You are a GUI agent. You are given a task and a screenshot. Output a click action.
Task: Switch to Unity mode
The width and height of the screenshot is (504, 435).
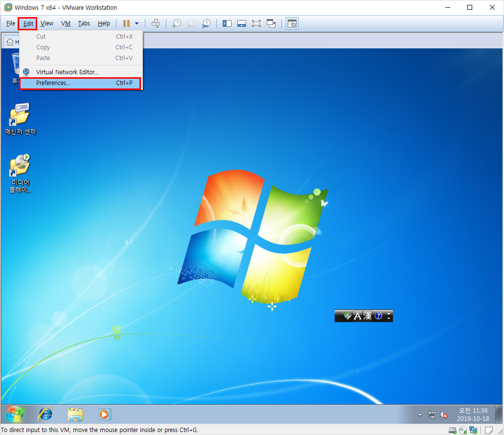point(271,23)
